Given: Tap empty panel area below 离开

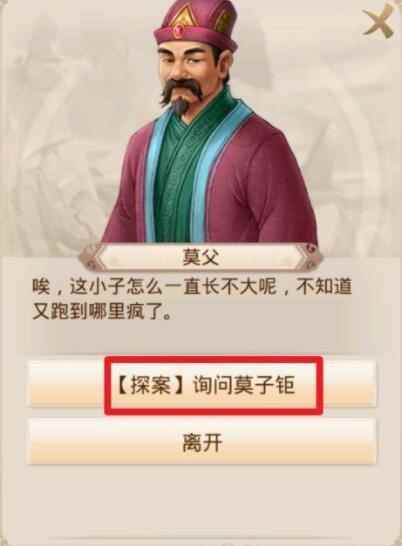Looking at the screenshot, I should (x=201, y=501).
